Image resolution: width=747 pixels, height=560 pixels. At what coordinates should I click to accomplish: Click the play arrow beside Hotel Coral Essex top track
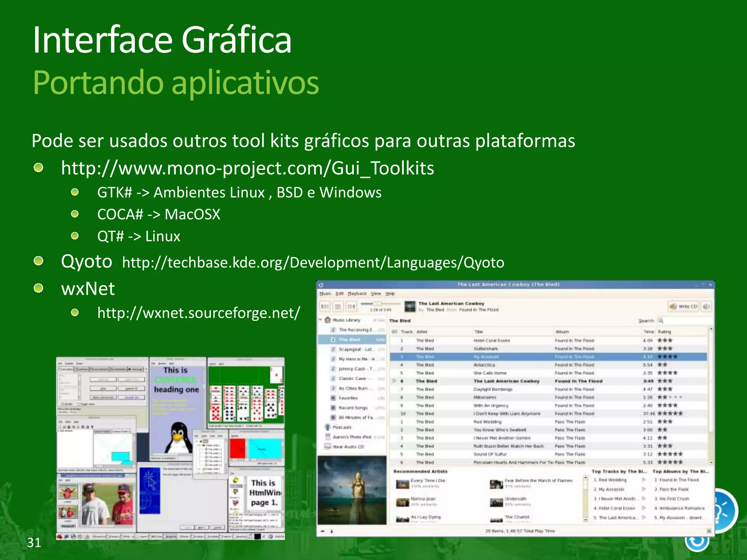(644, 508)
